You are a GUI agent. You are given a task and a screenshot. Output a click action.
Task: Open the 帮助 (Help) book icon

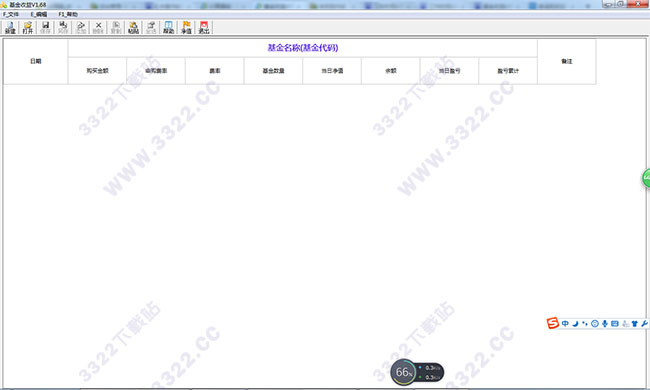(168, 28)
